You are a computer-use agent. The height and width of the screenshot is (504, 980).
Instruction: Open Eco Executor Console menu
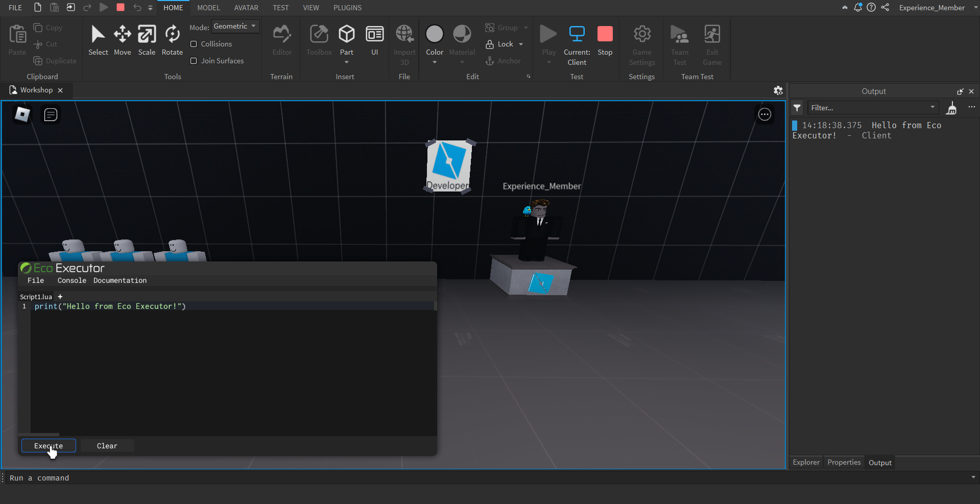point(71,280)
